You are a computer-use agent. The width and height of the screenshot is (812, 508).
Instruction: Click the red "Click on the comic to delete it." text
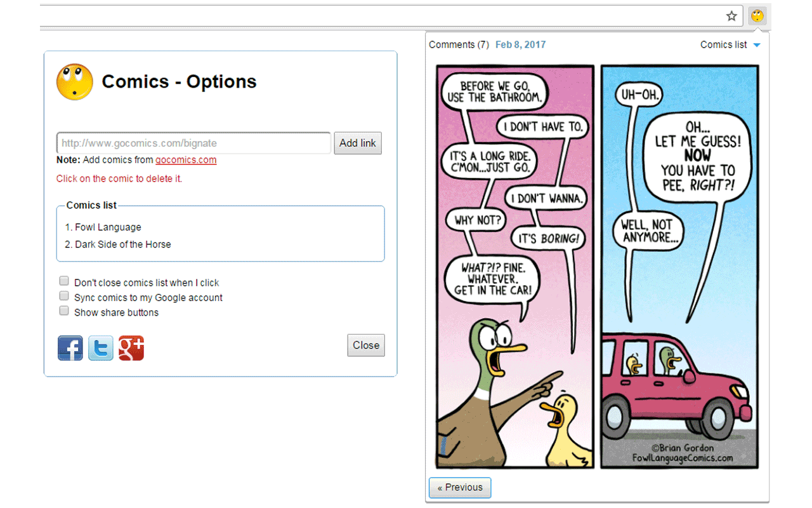[x=119, y=178]
